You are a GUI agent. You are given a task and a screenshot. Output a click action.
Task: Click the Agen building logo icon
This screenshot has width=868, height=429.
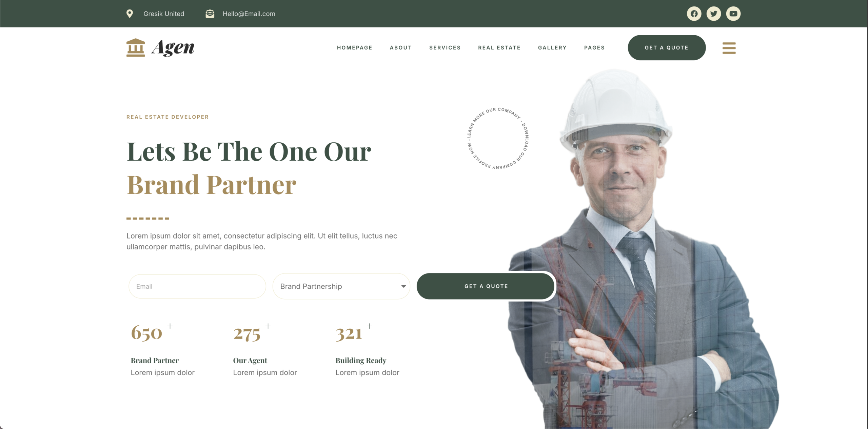click(136, 47)
